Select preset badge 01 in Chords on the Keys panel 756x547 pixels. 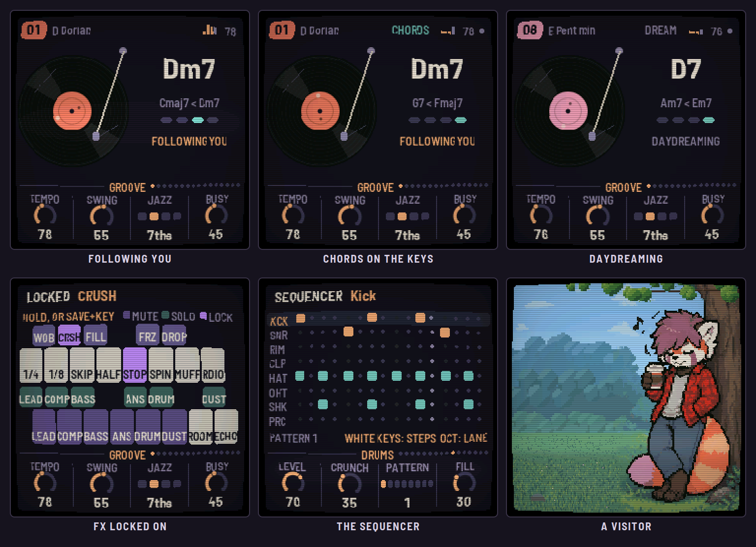(282, 30)
